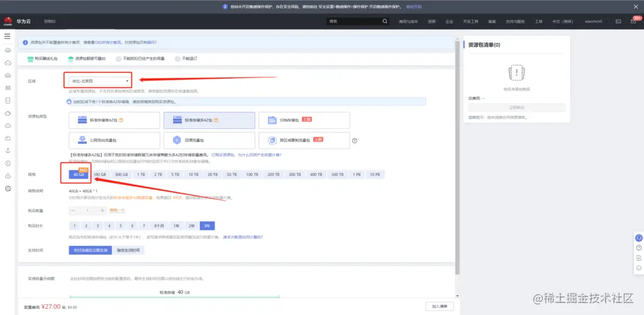This screenshot has height=315, width=644.
Task: Choose the 500 GB specification
Action: [121, 175]
